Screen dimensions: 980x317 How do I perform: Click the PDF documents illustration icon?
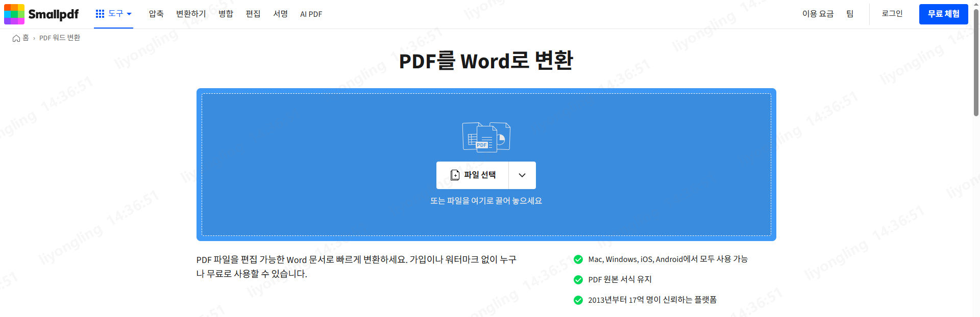(x=486, y=137)
